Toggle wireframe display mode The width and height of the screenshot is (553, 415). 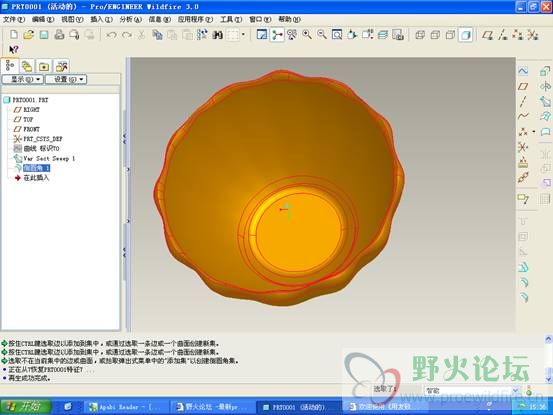pyautogui.click(x=420, y=35)
